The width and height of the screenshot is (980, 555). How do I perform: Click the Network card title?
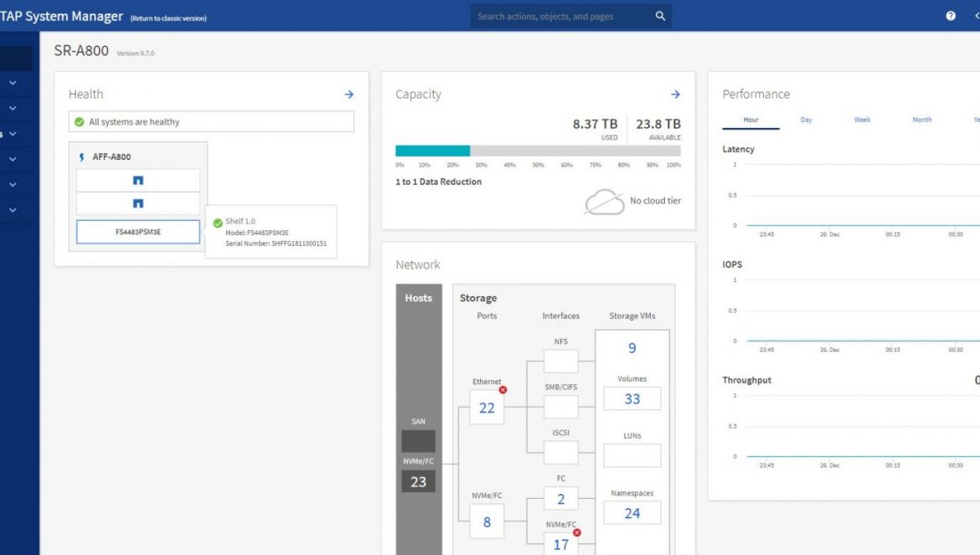pyautogui.click(x=417, y=265)
